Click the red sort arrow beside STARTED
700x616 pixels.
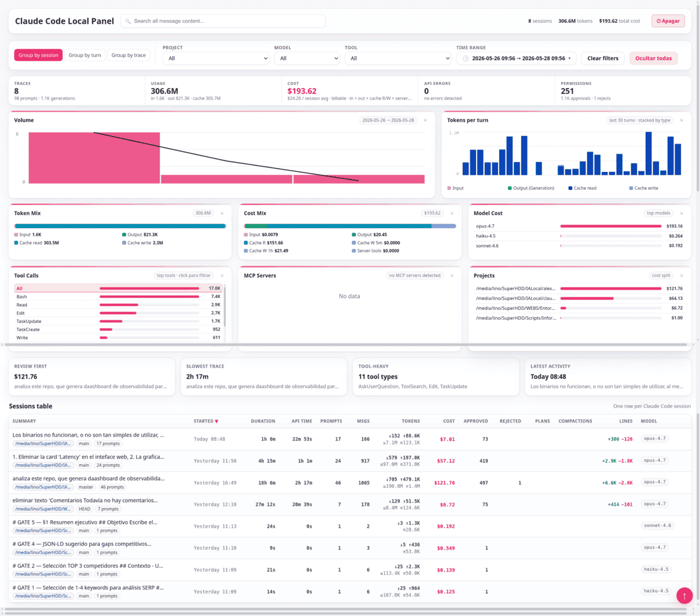216,421
